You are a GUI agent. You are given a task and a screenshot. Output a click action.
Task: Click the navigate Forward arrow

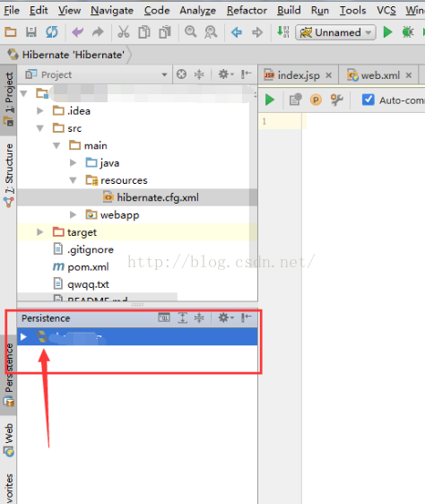pyautogui.click(x=257, y=32)
